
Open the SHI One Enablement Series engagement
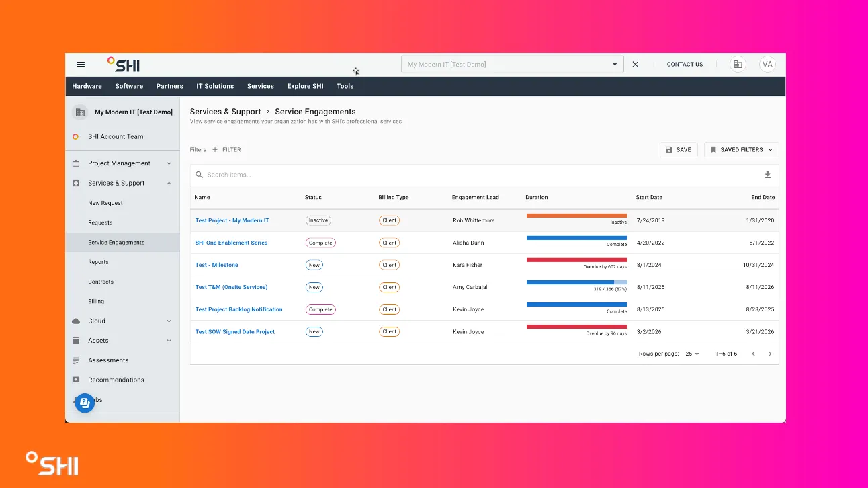click(231, 243)
